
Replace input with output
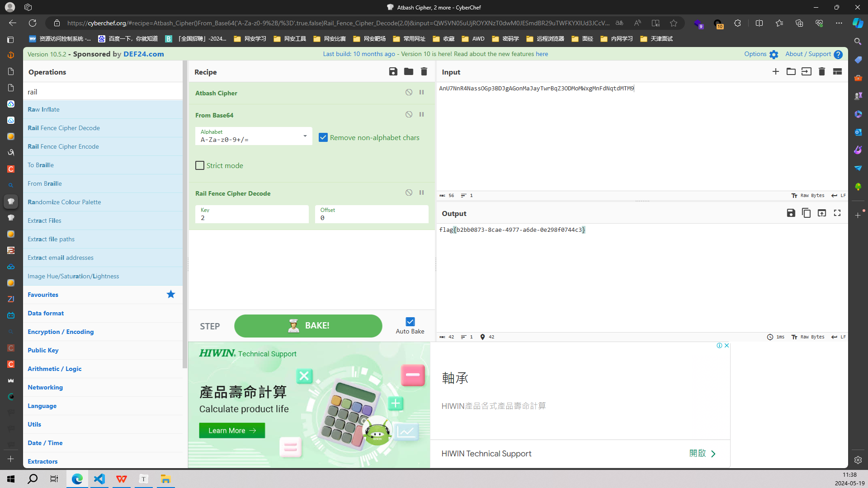click(821, 213)
